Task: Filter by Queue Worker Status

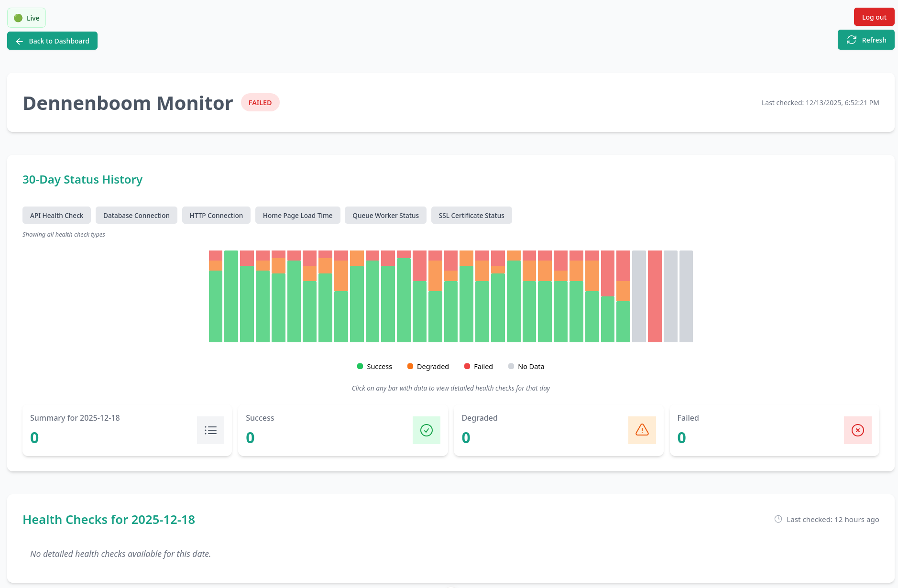Action: pyautogui.click(x=385, y=216)
